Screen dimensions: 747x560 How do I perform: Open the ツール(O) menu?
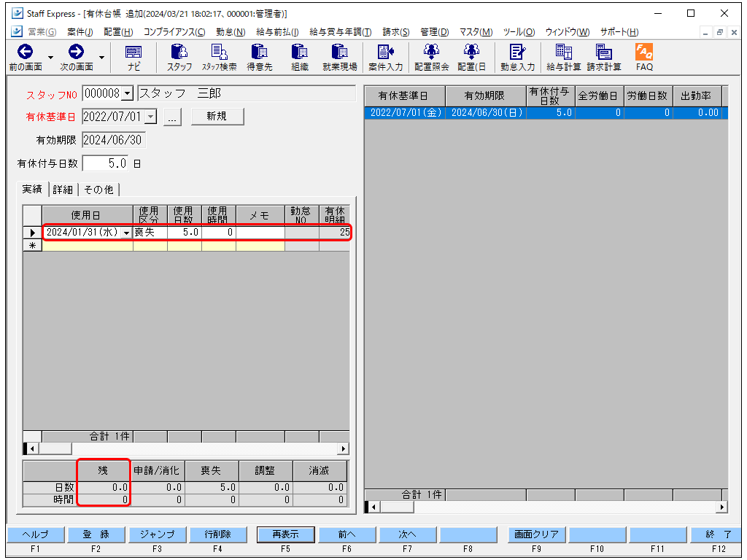pos(519,32)
